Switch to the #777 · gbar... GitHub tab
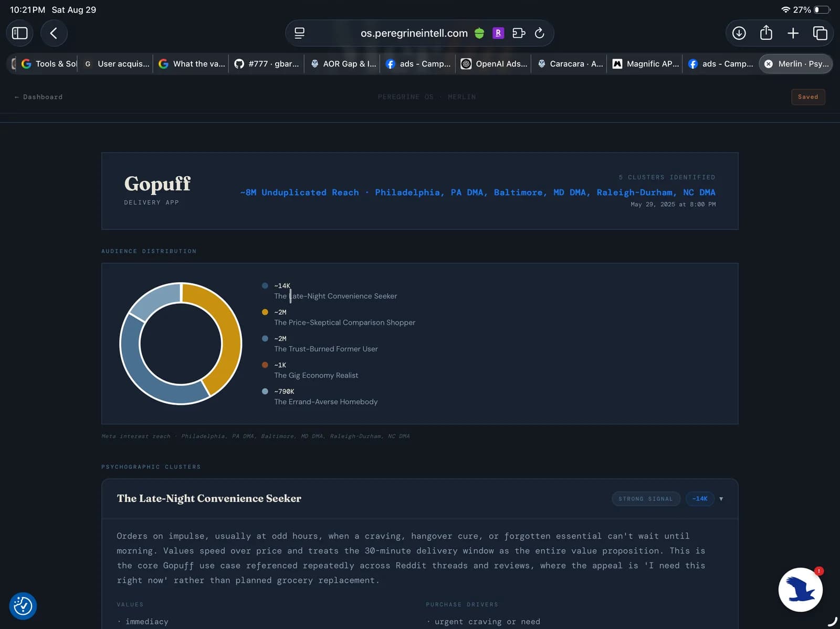The height and width of the screenshot is (629, 840). point(267,63)
